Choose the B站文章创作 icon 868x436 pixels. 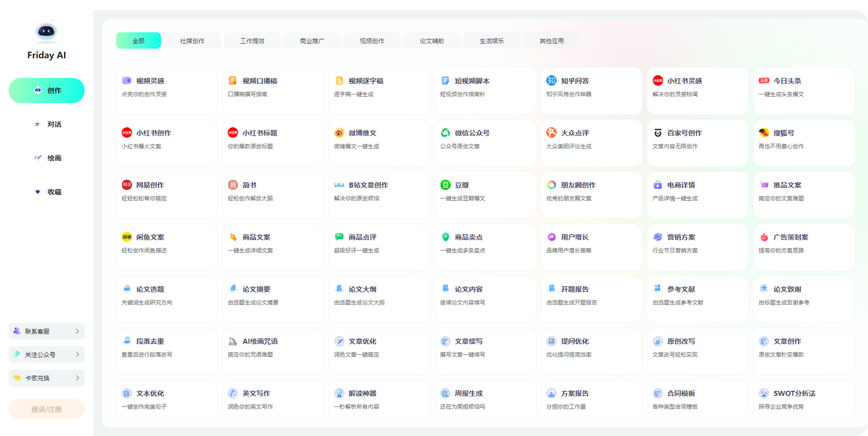coord(339,185)
